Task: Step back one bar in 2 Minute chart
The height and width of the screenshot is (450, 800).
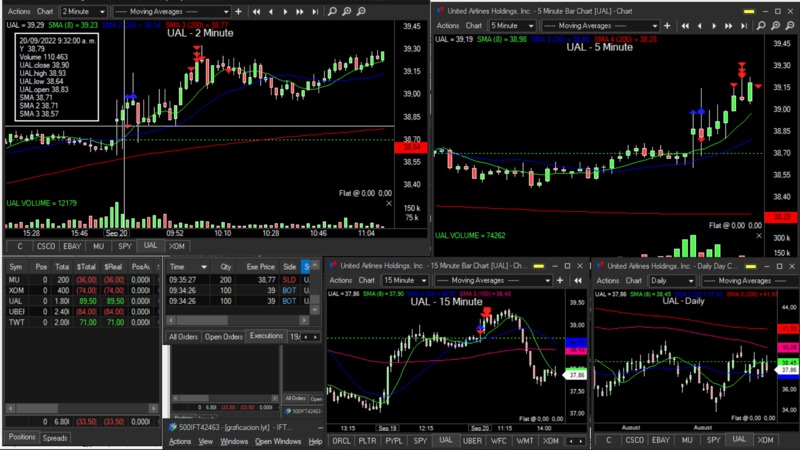Action: (x=273, y=11)
